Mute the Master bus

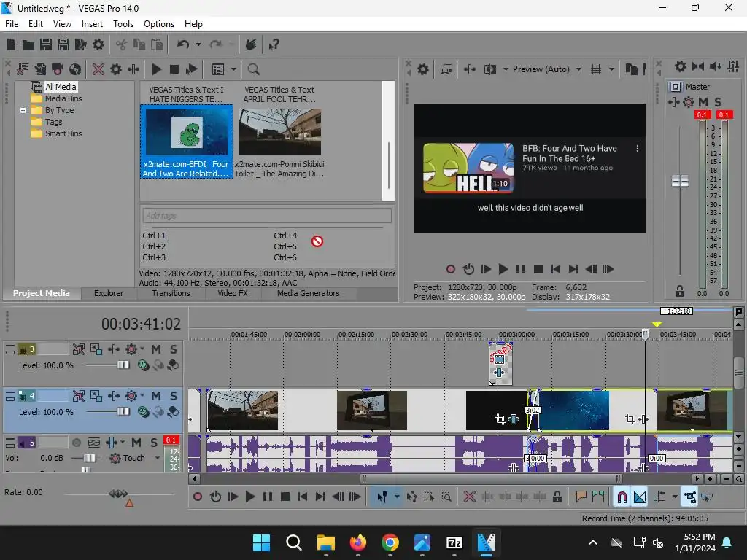coord(703,102)
